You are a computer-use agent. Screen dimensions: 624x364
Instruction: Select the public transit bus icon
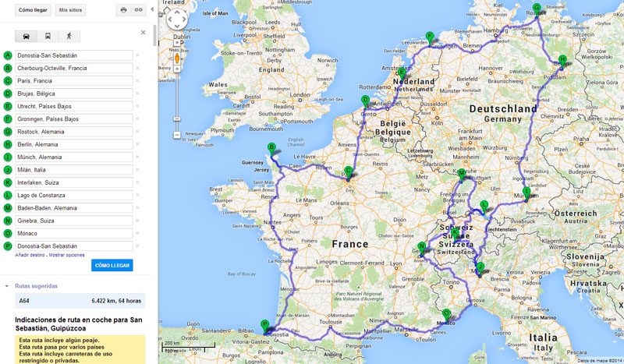[x=48, y=36]
